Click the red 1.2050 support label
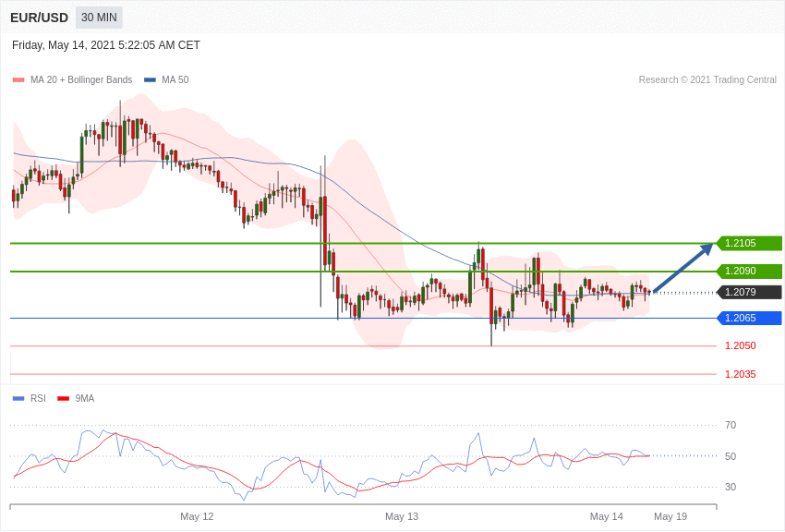Screen dimensions: 785x532 coord(741,345)
